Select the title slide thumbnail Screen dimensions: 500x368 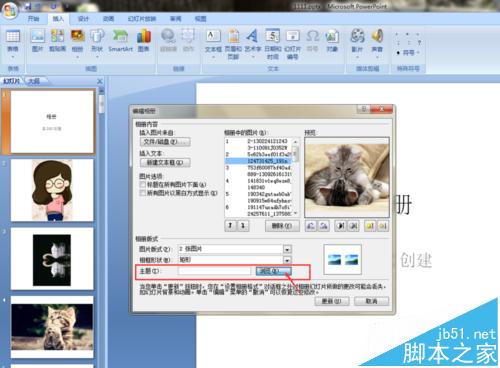(x=52, y=122)
